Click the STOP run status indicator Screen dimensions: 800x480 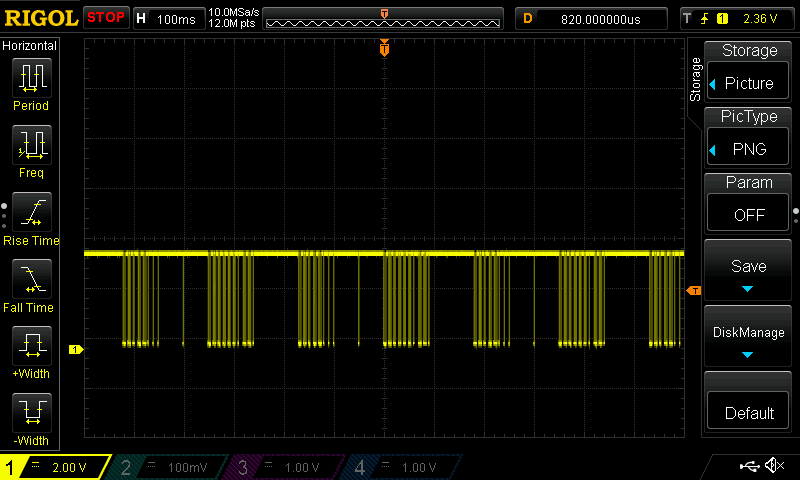click(106, 17)
